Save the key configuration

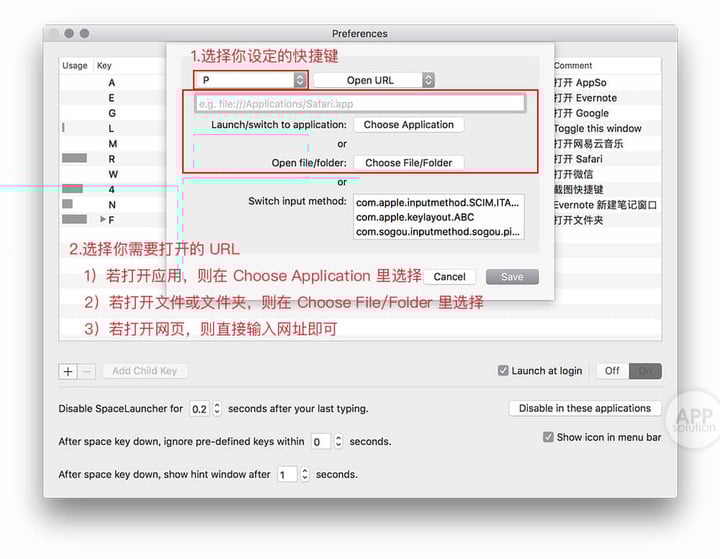(511, 277)
